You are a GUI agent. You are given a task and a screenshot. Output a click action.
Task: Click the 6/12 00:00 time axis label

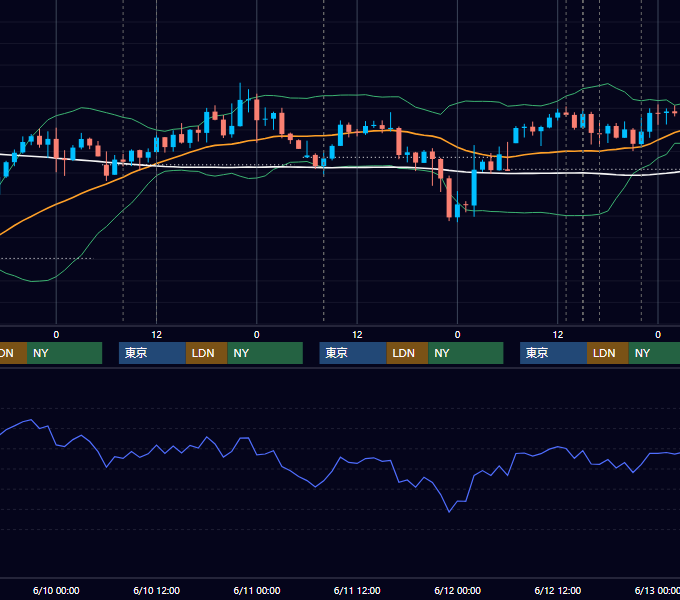[x=458, y=590]
